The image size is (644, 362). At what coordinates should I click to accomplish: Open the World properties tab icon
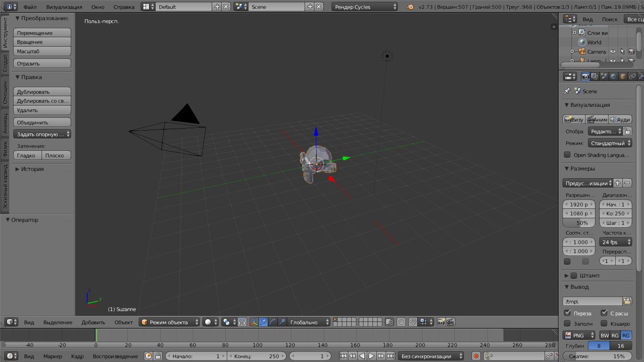[x=613, y=76]
